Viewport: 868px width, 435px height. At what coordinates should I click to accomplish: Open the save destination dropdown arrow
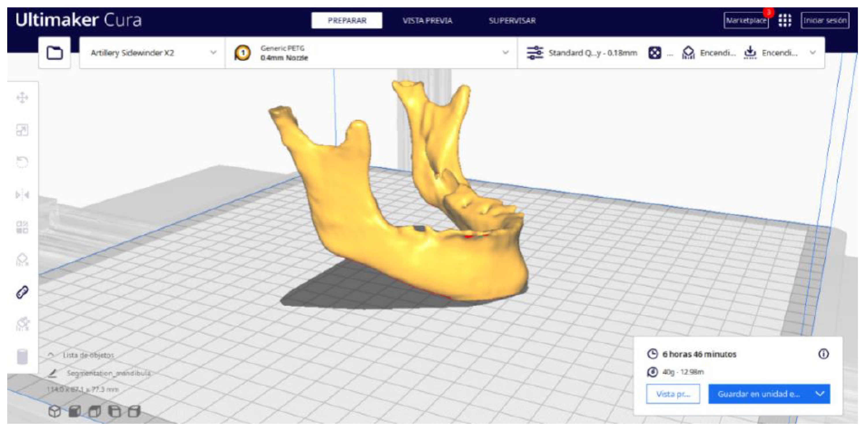click(x=820, y=393)
